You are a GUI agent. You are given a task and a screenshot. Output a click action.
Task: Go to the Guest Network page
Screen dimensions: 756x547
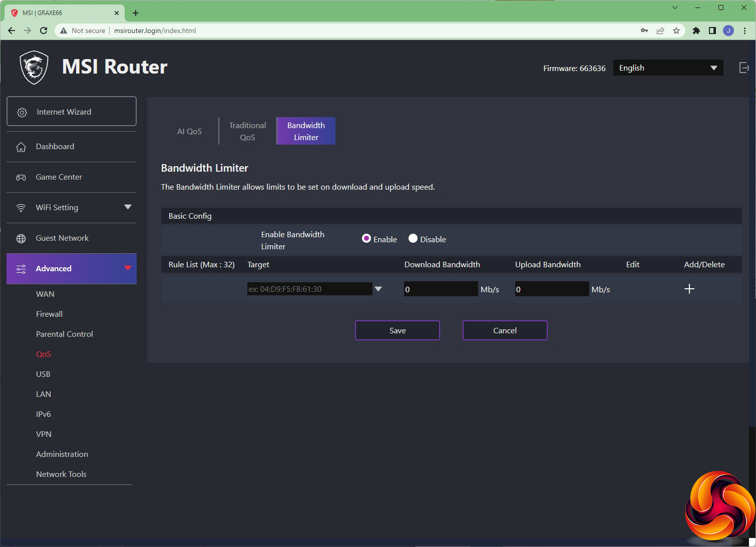click(x=72, y=238)
